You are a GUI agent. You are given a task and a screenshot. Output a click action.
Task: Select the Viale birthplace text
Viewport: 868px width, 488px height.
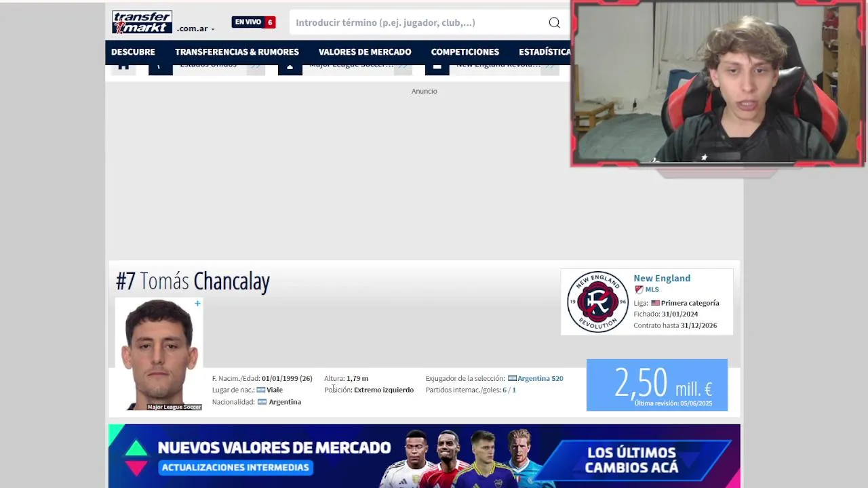[x=275, y=390]
